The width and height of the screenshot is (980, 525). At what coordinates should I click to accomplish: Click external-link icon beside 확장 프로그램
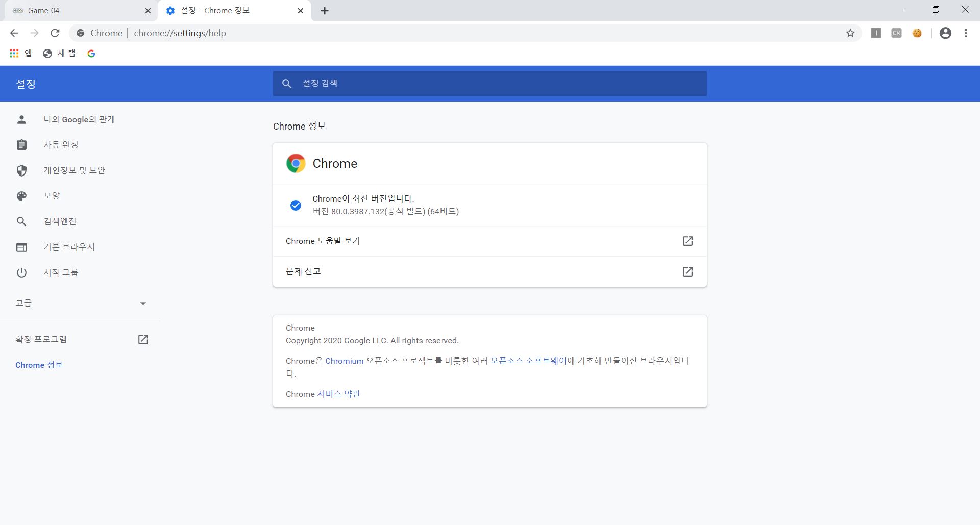(x=143, y=339)
